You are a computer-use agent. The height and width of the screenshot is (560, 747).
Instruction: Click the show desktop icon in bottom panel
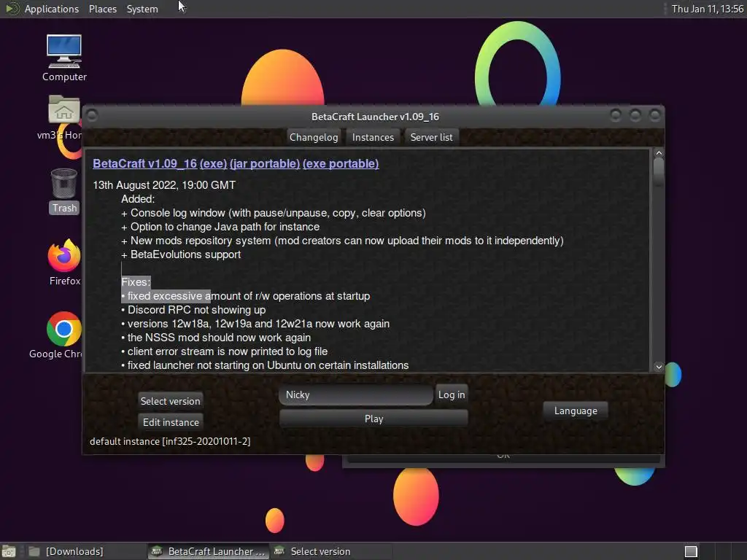point(9,551)
